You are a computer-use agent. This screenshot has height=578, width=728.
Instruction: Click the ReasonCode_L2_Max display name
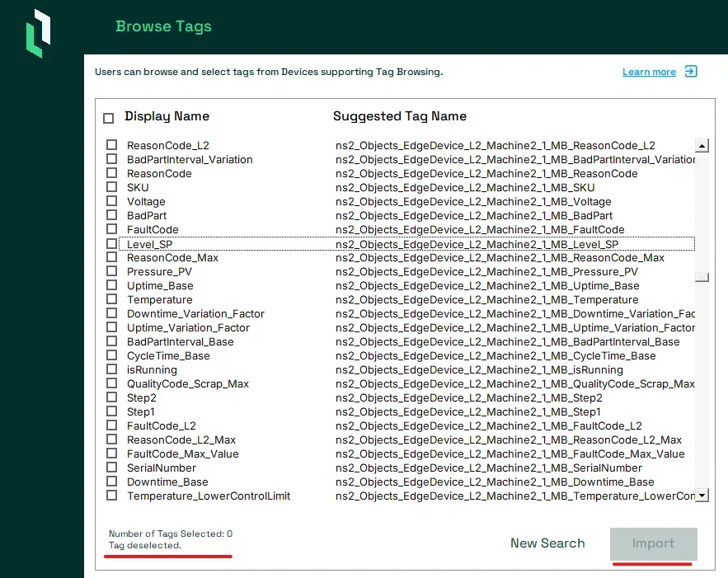(181, 439)
